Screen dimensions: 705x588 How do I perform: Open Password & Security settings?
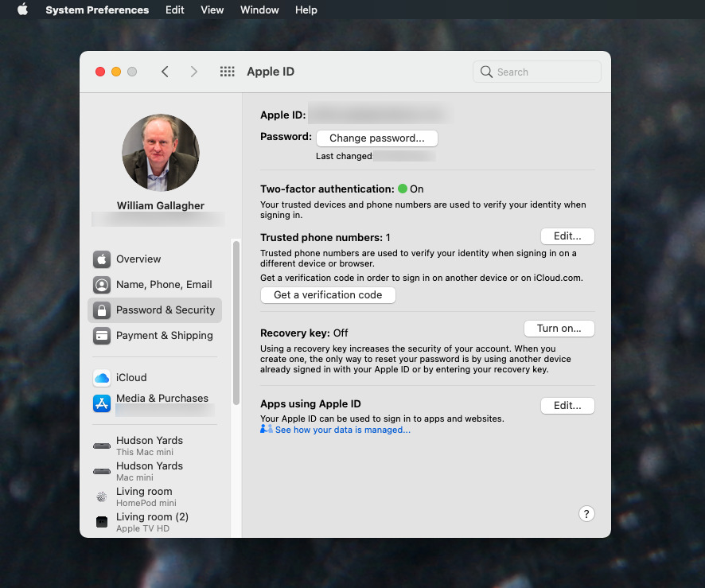[x=164, y=310]
